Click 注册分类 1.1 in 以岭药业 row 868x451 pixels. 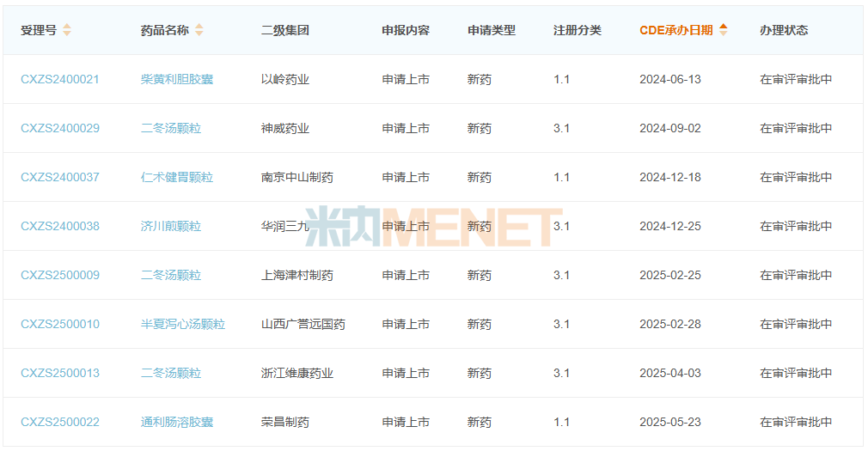[x=561, y=79]
